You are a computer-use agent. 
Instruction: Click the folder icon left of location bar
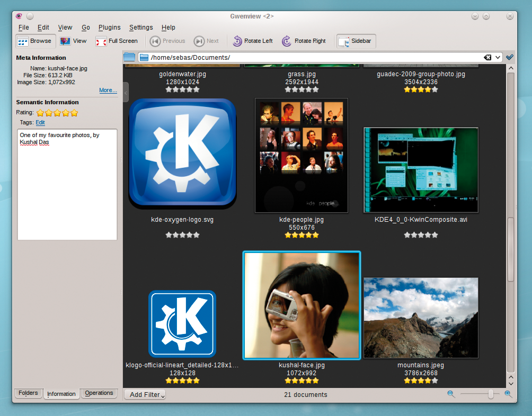[x=129, y=57]
